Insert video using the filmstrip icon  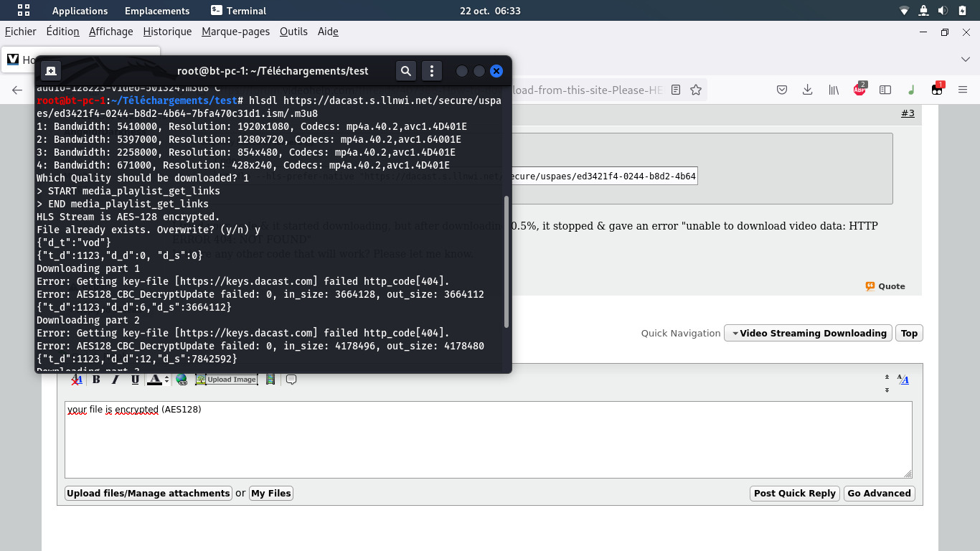coord(270,380)
